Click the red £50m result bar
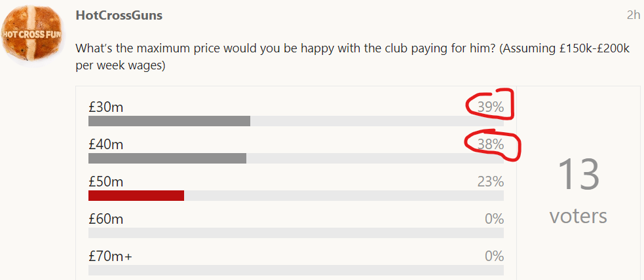This screenshot has height=280, width=644. 136,196
